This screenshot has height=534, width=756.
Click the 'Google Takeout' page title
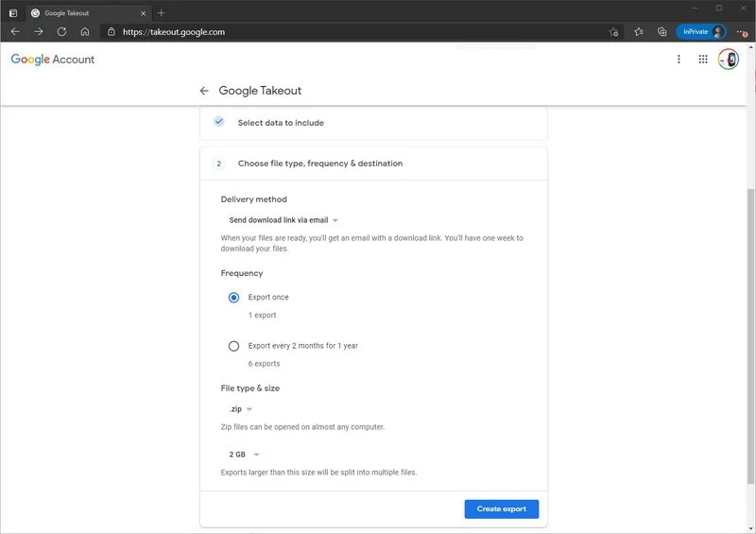(260, 91)
